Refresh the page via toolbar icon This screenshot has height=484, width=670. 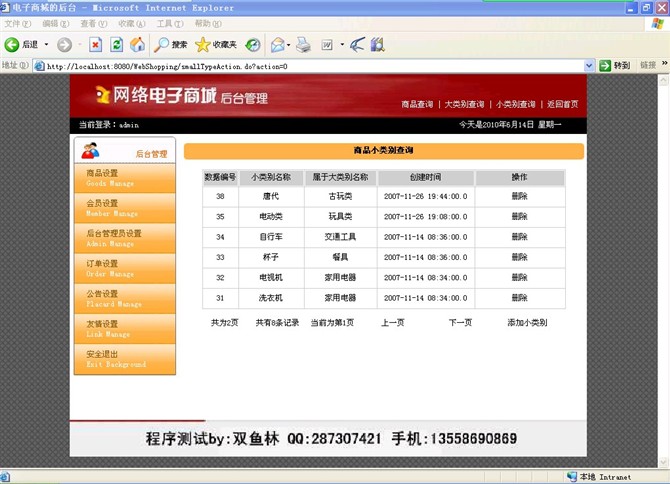[x=116, y=45]
